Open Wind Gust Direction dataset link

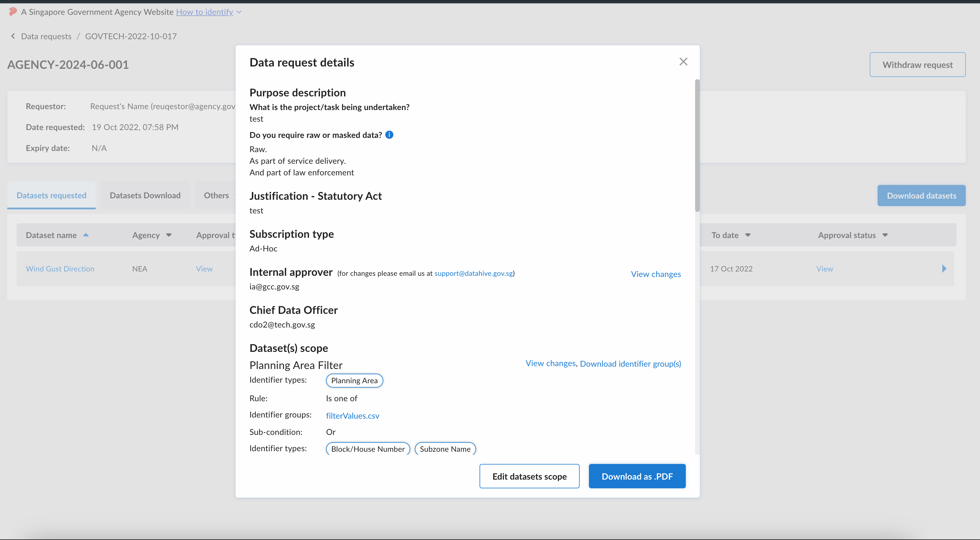click(60, 269)
